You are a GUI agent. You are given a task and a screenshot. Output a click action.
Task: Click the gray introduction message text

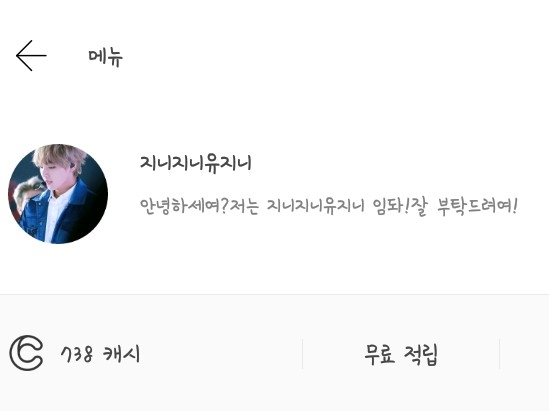[x=328, y=206]
